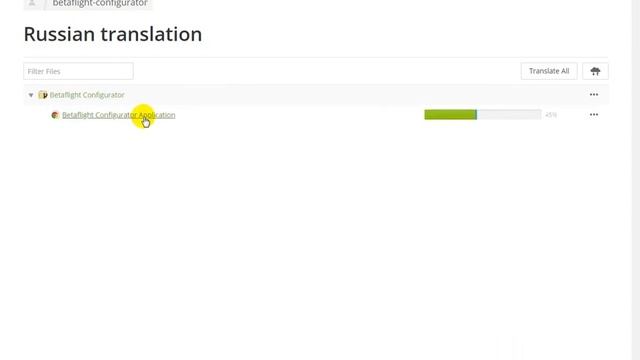
Task: Open the Betaflight Configurator Application file link
Action: click(x=119, y=115)
